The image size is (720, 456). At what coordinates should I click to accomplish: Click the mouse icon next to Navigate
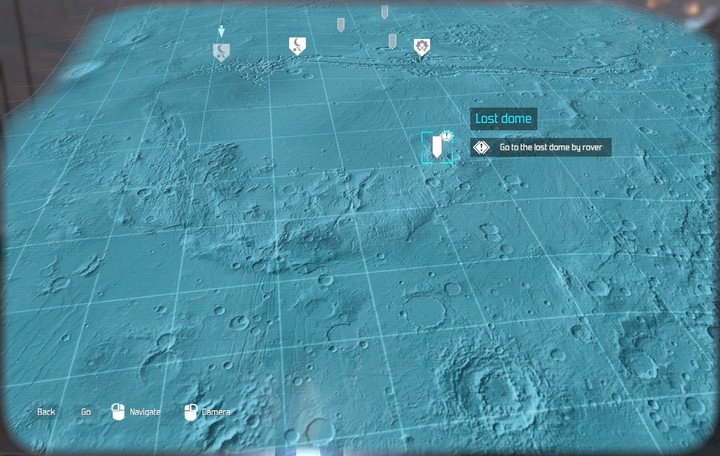[116, 411]
